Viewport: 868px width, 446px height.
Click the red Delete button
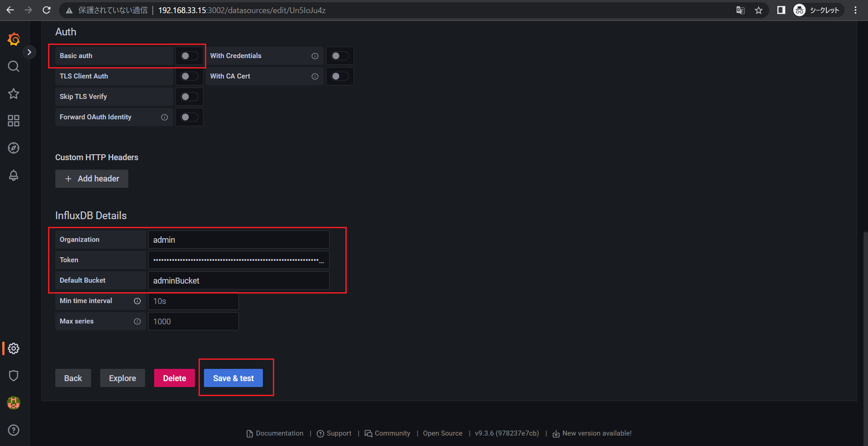pyautogui.click(x=175, y=378)
